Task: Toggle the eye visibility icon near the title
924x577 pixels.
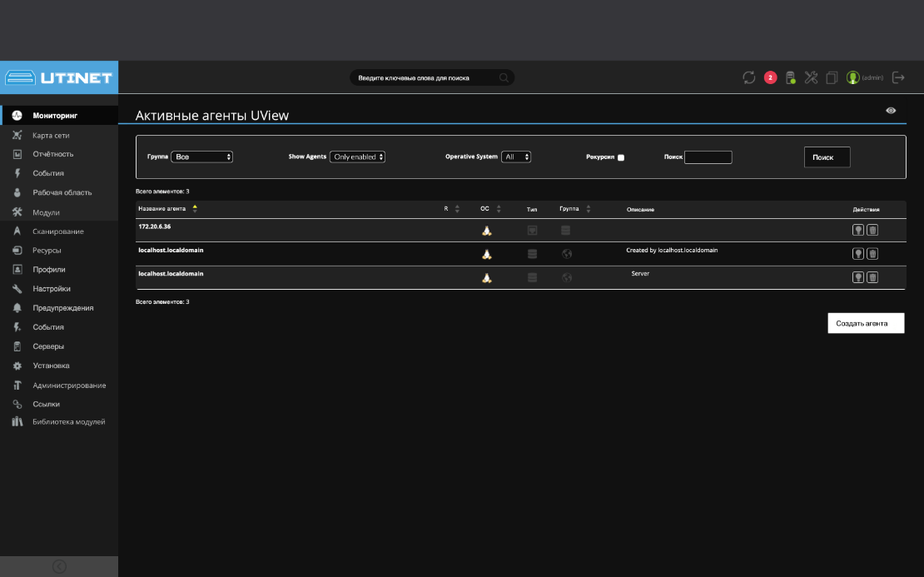Action: (x=891, y=110)
